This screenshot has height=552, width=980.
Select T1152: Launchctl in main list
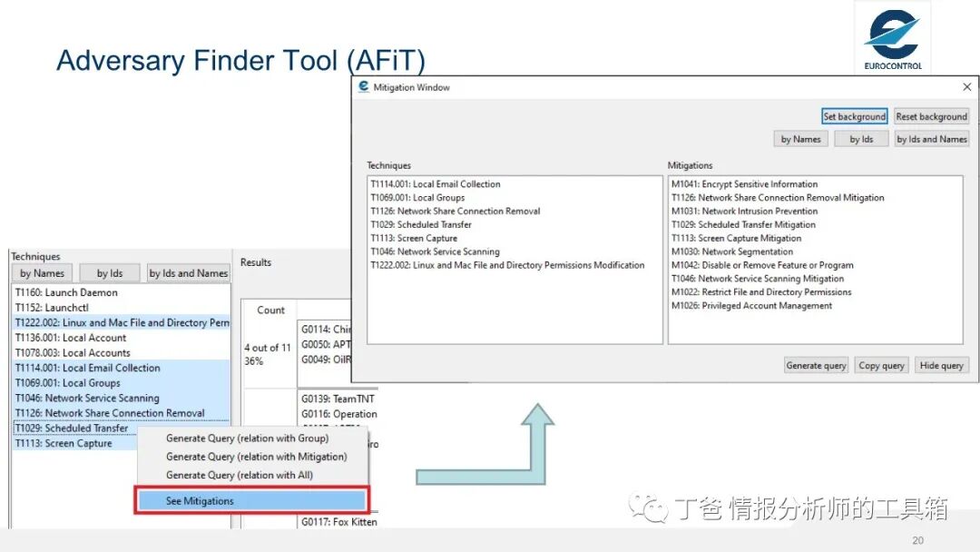coord(121,307)
